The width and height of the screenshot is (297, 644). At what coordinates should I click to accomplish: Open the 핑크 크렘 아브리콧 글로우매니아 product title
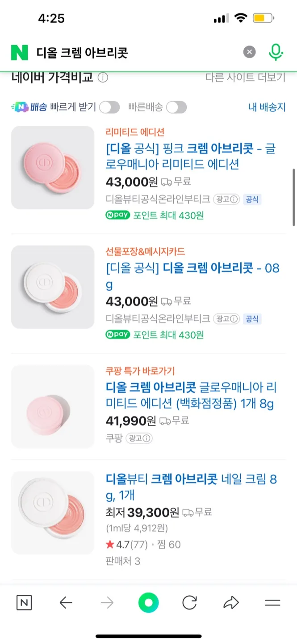pyautogui.click(x=191, y=156)
